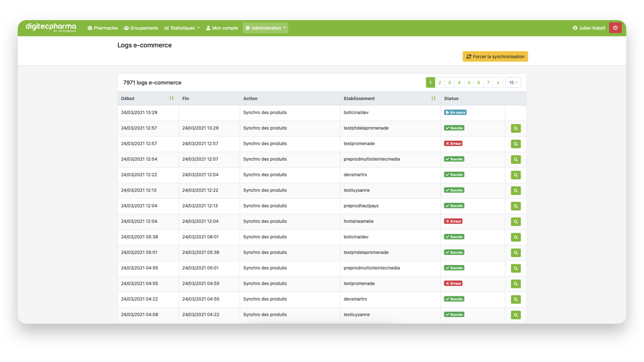Go to Pharmacies menu item
The image size is (644, 362).
pyautogui.click(x=103, y=28)
